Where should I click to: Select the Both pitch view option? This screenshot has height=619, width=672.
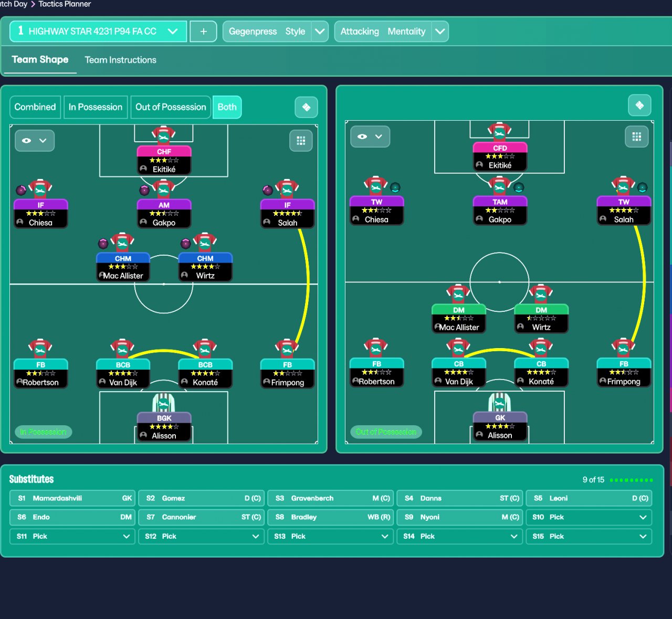coord(227,107)
